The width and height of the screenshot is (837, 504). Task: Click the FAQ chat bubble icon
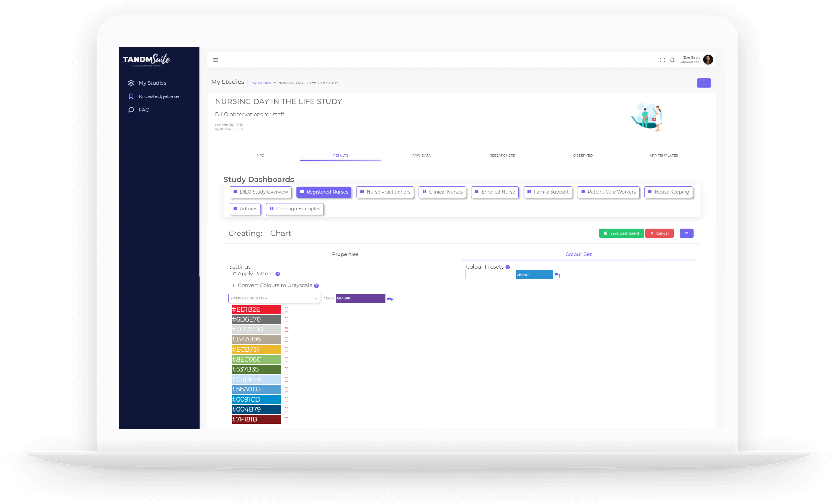coord(131,110)
